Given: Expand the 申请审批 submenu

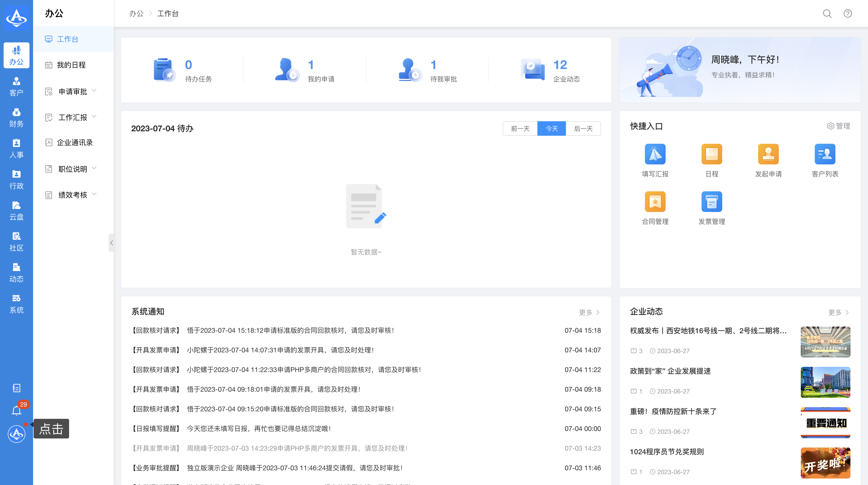Looking at the screenshot, I should click(x=73, y=91).
